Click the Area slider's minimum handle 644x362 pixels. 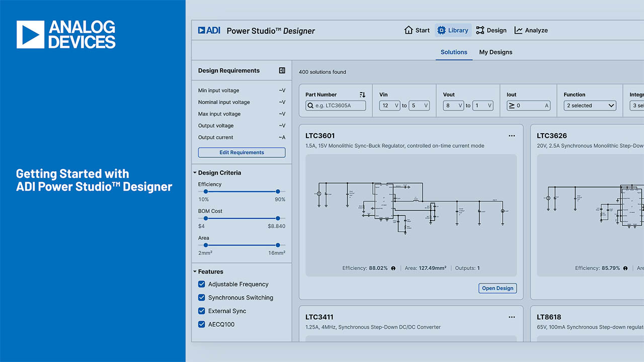pyautogui.click(x=206, y=245)
